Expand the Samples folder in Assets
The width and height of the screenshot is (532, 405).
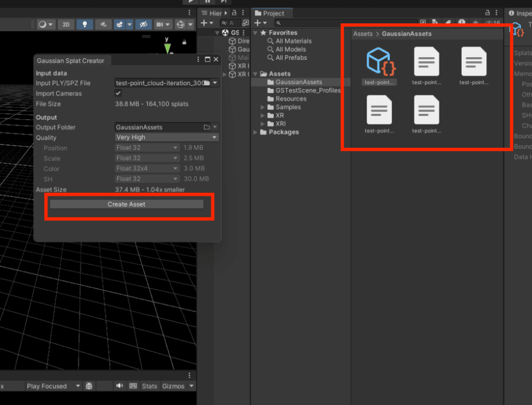click(x=263, y=107)
